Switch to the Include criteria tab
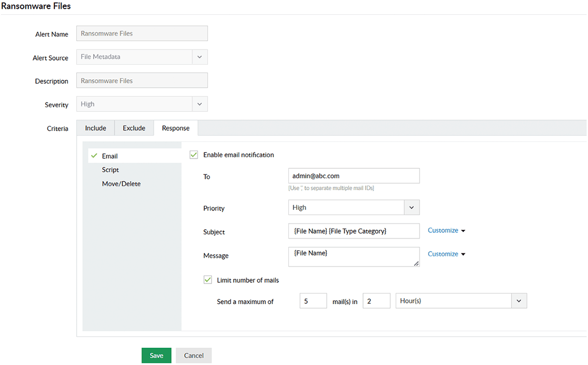Screen dimensions: 588x365 pos(95,128)
